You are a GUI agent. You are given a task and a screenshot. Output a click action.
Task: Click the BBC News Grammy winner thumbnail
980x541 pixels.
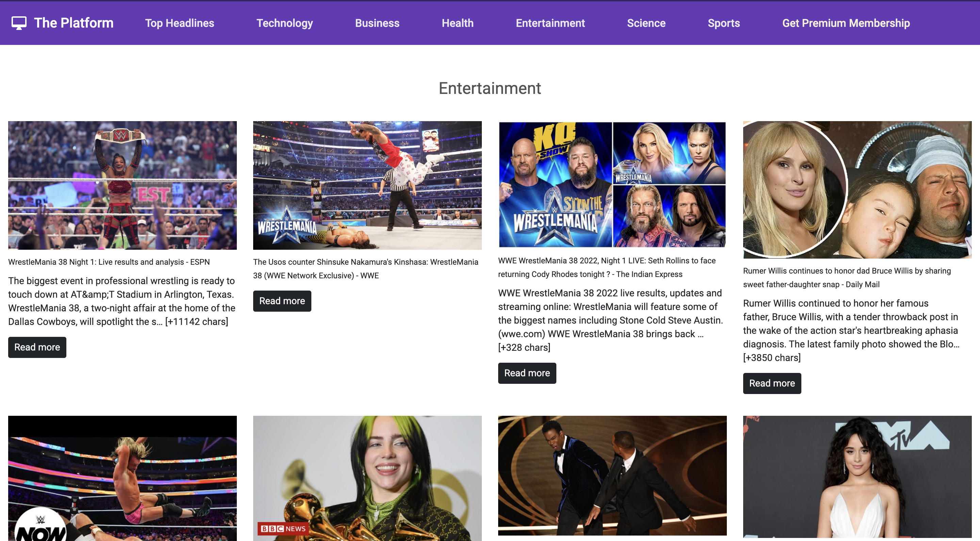click(x=367, y=478)
